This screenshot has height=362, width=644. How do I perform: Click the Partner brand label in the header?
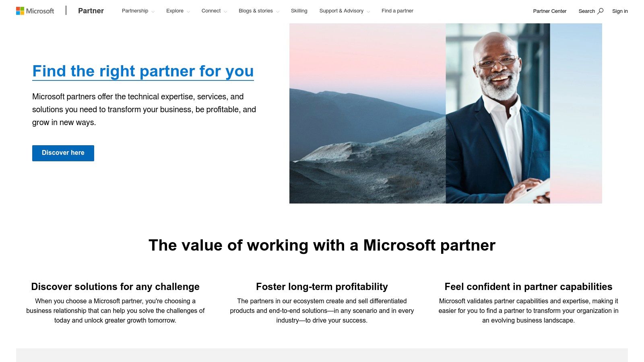point(91,11)
